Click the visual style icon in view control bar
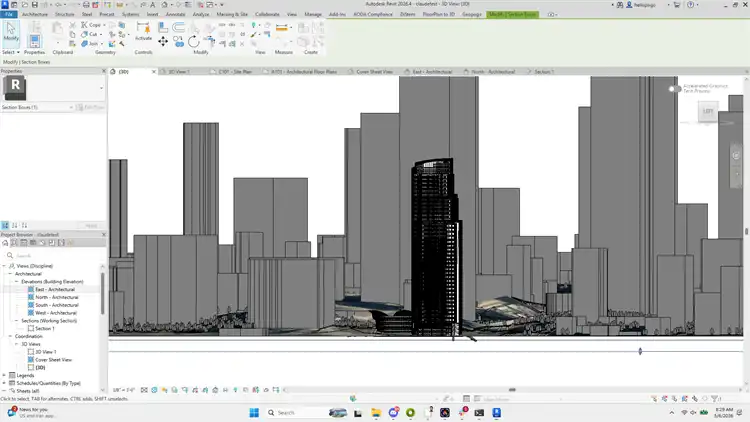The image size is (750, 422). click(x=154, y=390)
